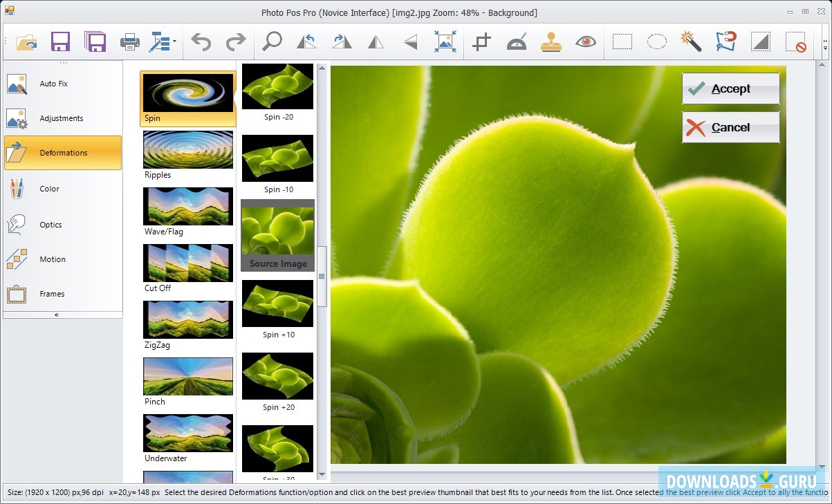832x504 pixels.
Task: Select the Crop tool
Action: (481, 42)
